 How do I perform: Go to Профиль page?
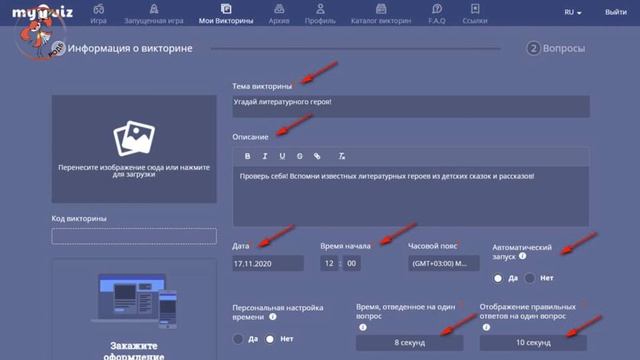coord(320,14)
